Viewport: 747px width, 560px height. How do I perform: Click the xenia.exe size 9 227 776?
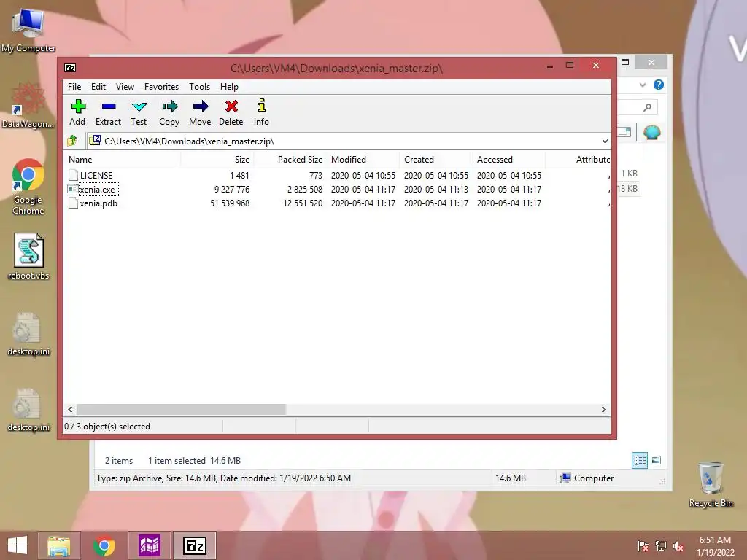pos(232,189)
